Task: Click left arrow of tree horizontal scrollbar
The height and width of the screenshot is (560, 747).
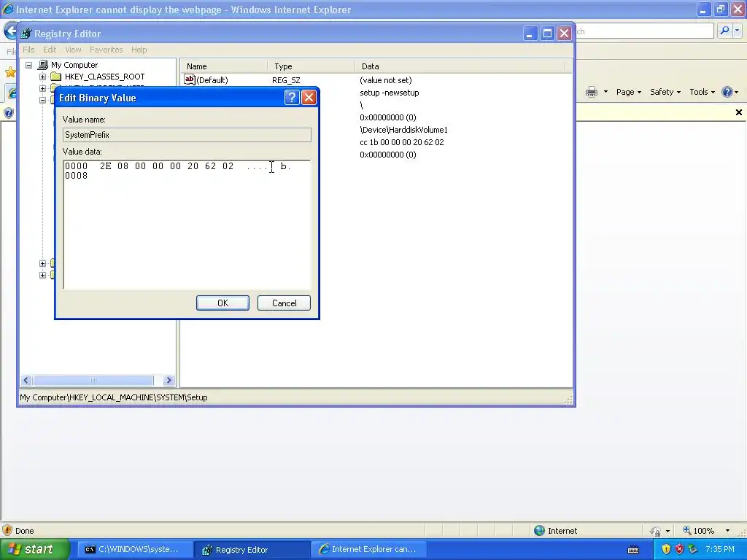Action: click(26, 380)
